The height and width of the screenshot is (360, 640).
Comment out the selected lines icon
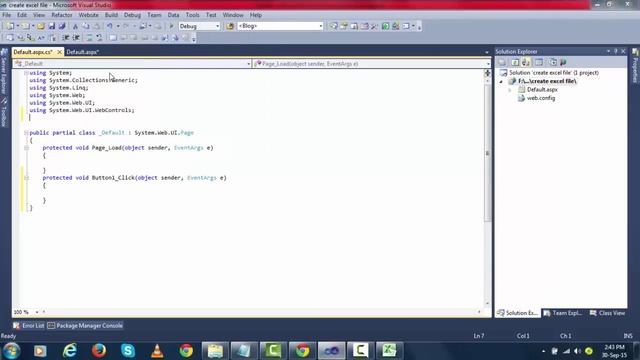click(89, 38)
